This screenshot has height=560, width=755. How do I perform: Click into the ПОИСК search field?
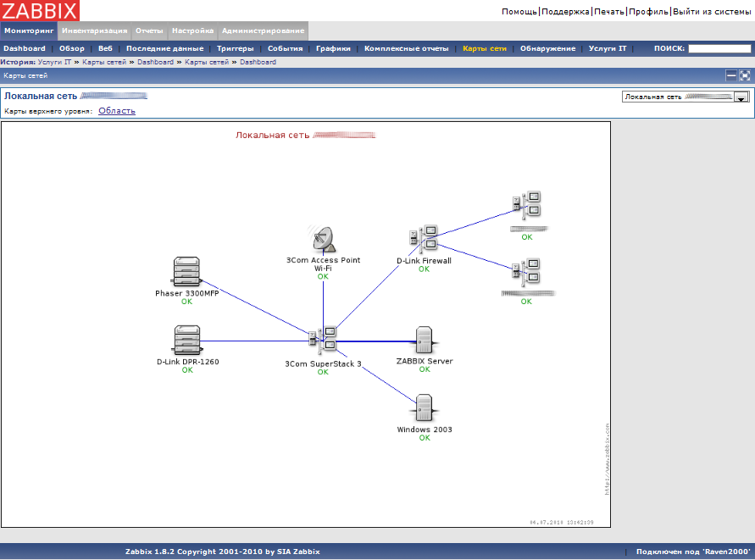pyautogui.click(x=719, y=49)
